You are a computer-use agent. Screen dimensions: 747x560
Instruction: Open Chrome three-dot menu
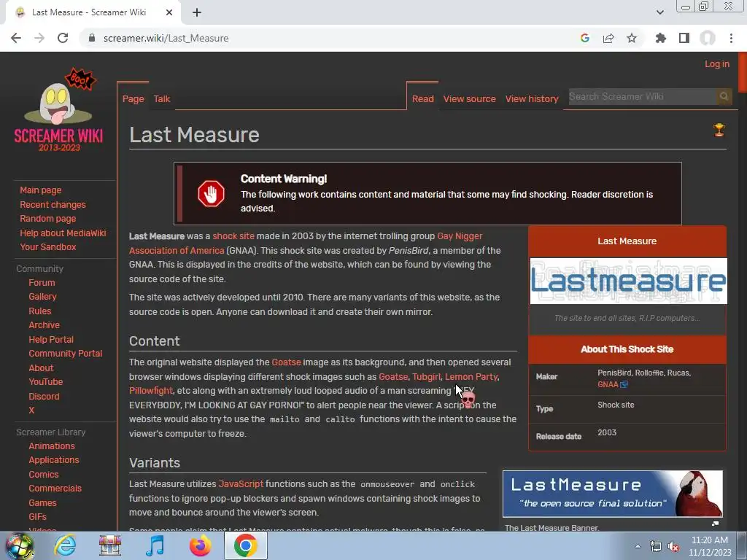[x=731, y=38]
